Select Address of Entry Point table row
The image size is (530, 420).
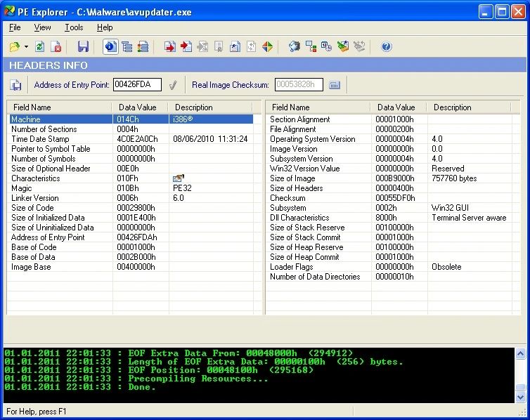131,237
